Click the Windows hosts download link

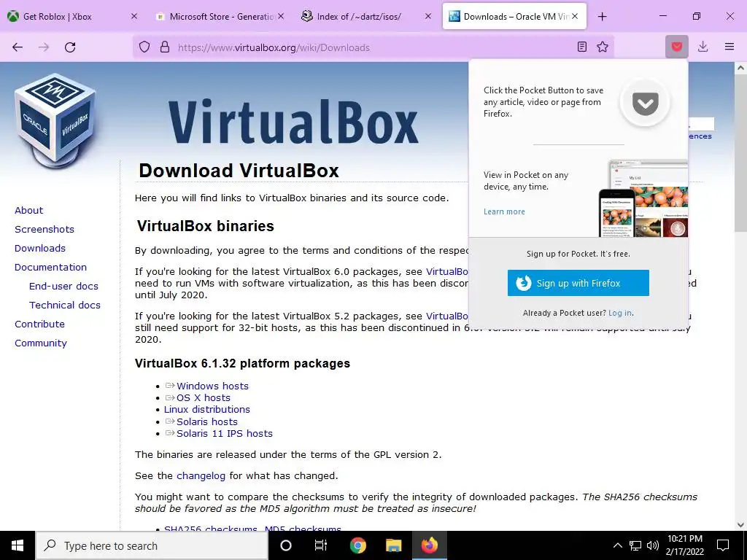coord(212,386)
